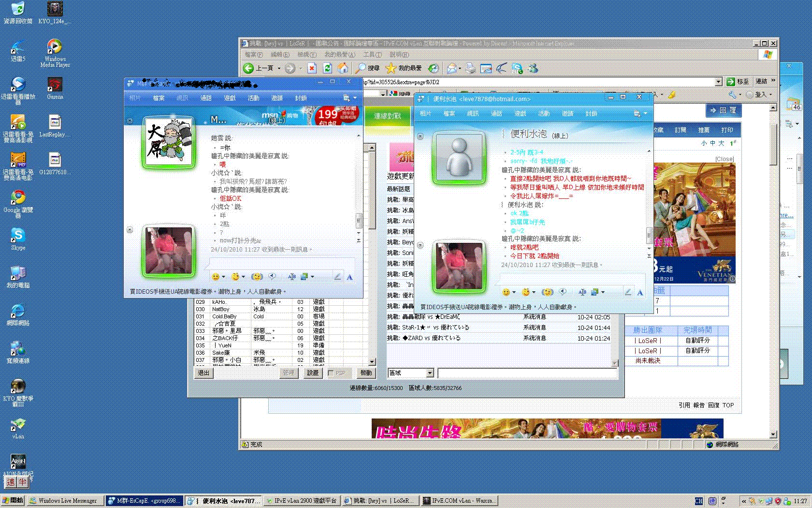Send a nudge in 便利水泡 chat

coord(547,292)
